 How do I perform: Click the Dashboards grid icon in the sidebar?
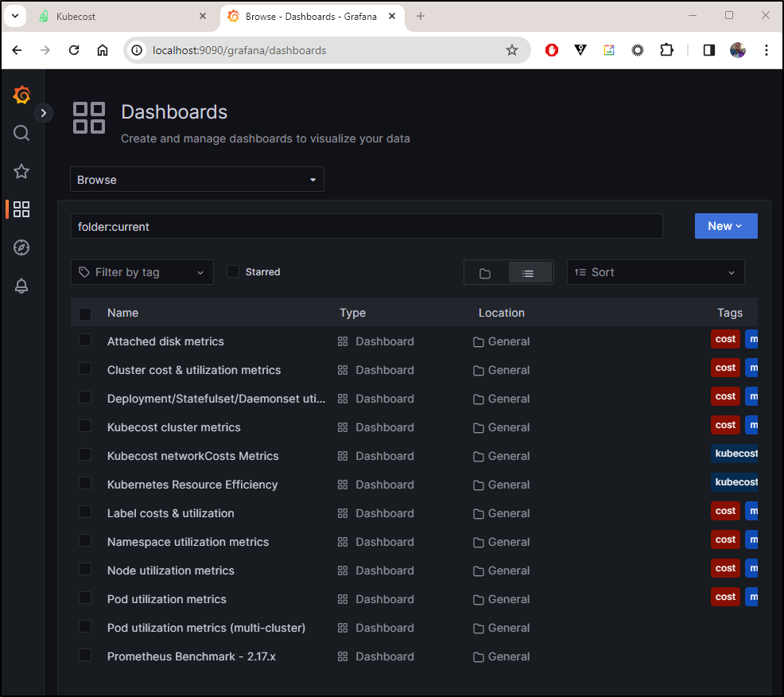[21, 209]
